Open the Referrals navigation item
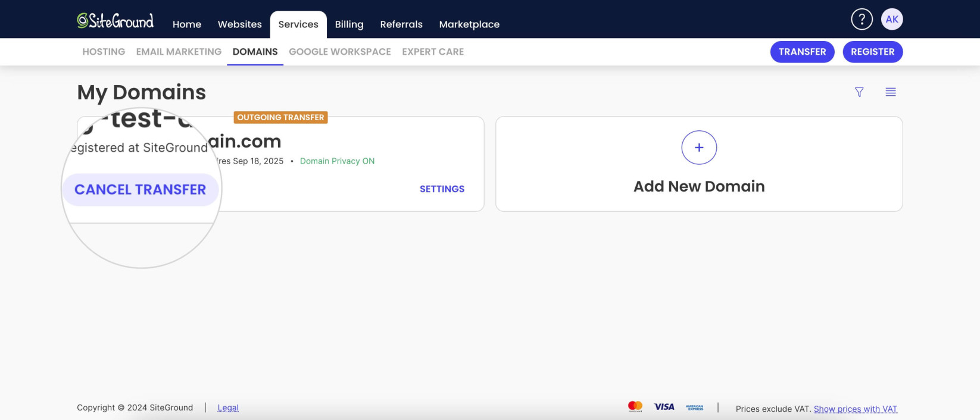The image size is (980, 420). pyautogui.click(x=401, y=24)
